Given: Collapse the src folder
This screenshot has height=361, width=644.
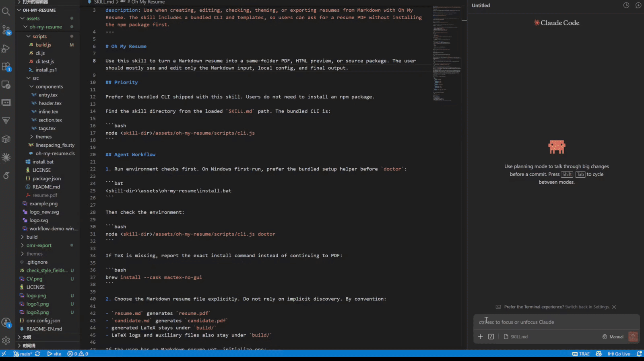Looking at the screenshot, I should (35, 78).
